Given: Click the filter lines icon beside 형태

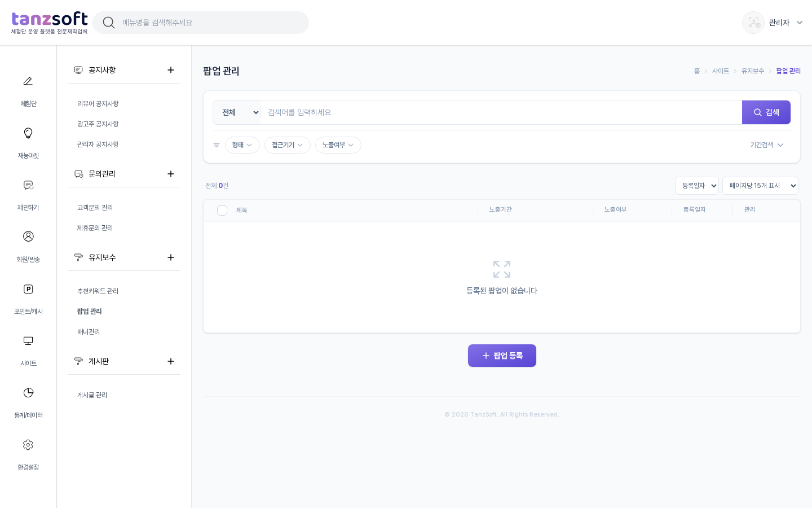Looking at the screenshot, I should coord(217,145).
